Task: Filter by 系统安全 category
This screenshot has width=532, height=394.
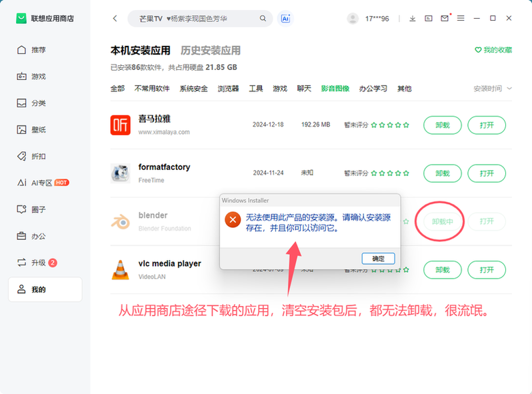Action: 194,89
